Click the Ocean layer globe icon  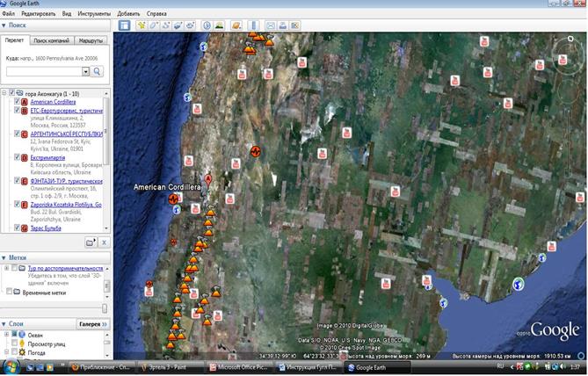(x=23, y=335)
